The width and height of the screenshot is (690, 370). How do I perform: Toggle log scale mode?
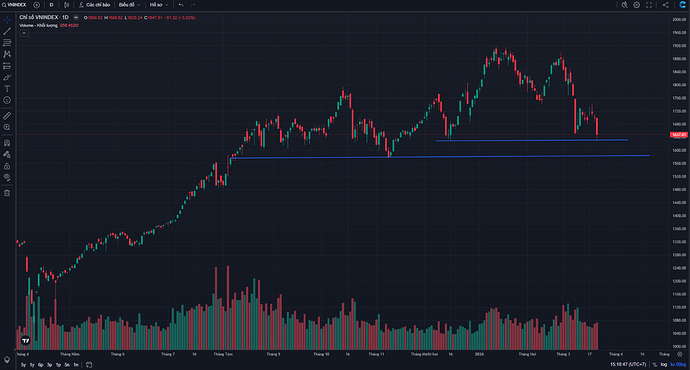pos(664,365)
